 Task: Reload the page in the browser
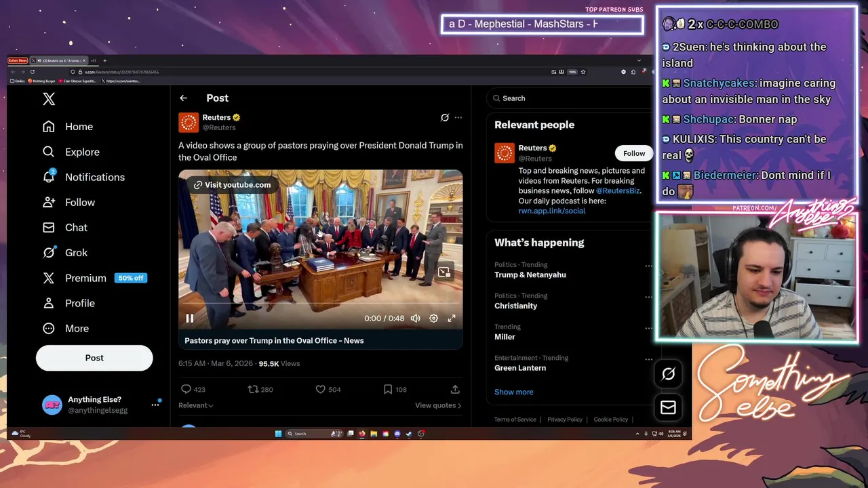(33, 72)
